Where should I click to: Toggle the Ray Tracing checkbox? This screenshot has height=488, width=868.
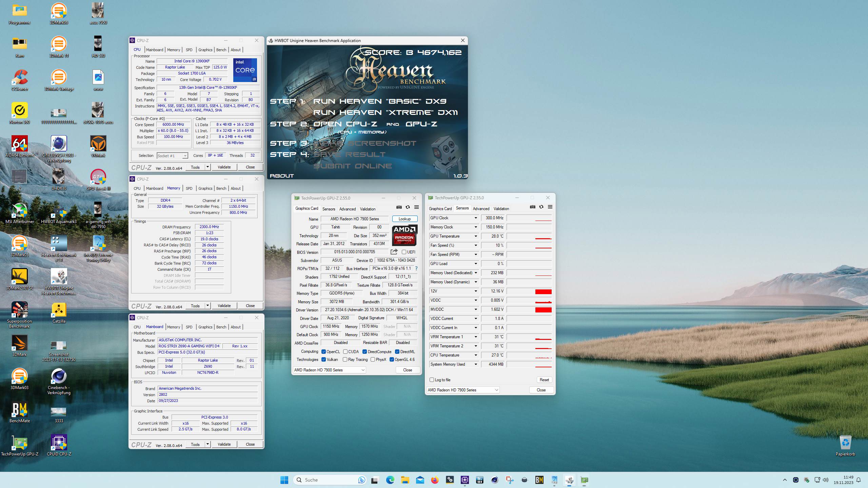point(345,360)
